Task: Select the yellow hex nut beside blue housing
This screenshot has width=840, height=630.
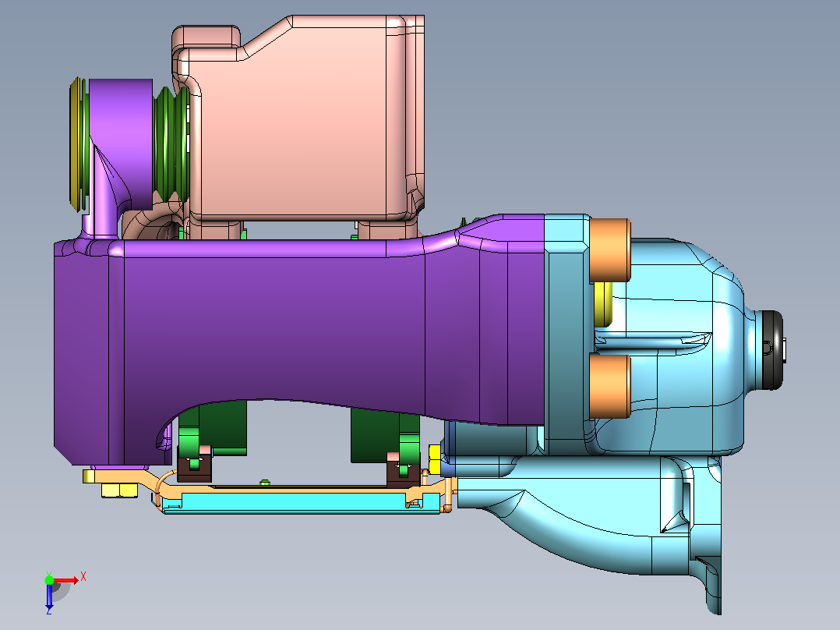Action: click(435, 459)
